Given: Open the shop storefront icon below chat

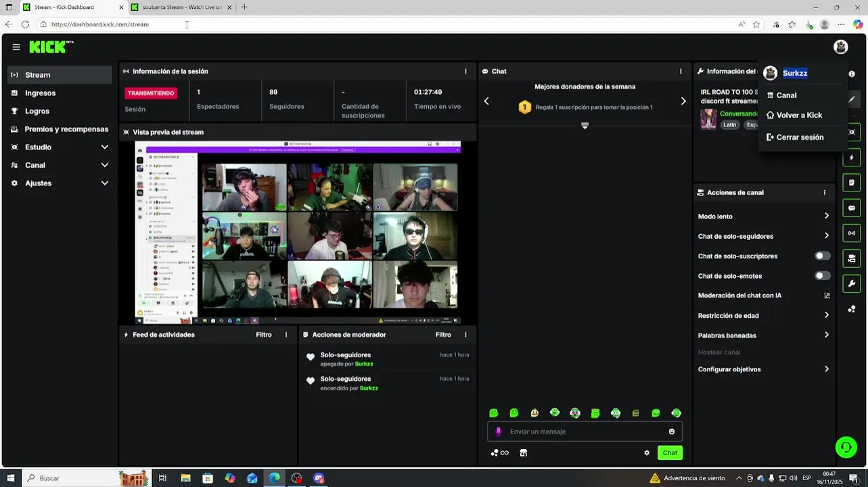Looking at the screenshot, I should (523, 453).
